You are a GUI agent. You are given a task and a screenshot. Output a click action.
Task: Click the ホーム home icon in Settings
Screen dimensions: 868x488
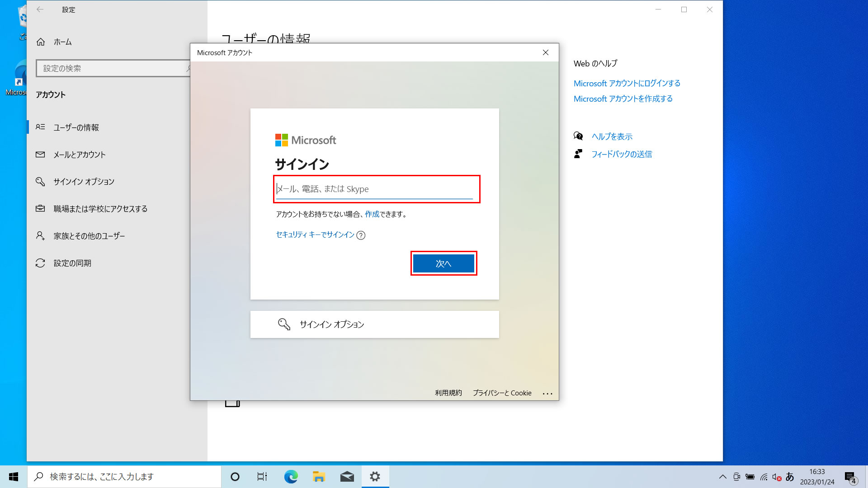pos(41,42)
